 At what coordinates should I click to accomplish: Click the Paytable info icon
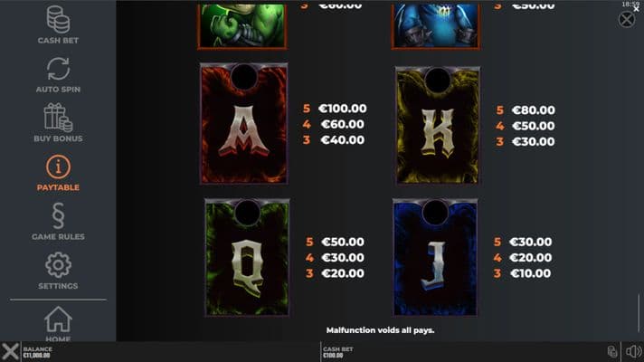point(58,167)
